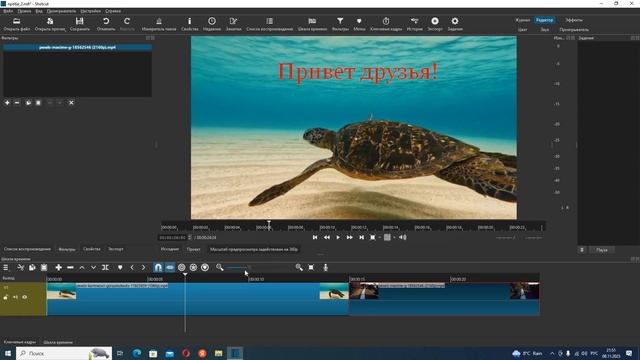Toggle the ripple trim button
This screenshot has height=360, width=640.
pyautogui.click(x=182, y=267)
